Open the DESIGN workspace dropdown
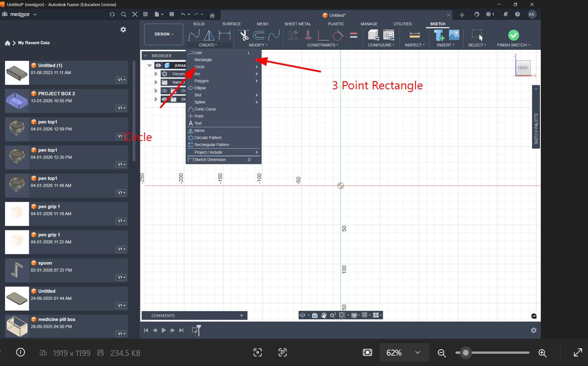 pyautogui.click(x=164, y=34)
